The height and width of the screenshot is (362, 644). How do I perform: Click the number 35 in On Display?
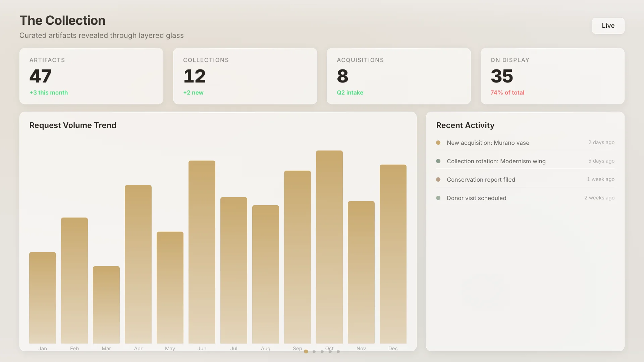(502, 76)
